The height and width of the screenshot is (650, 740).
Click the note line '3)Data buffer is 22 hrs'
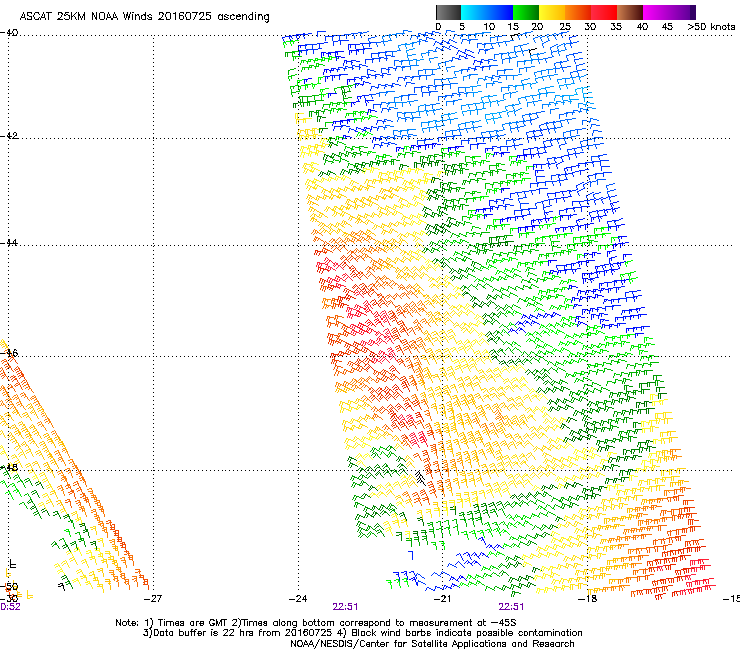click(363, 633)
